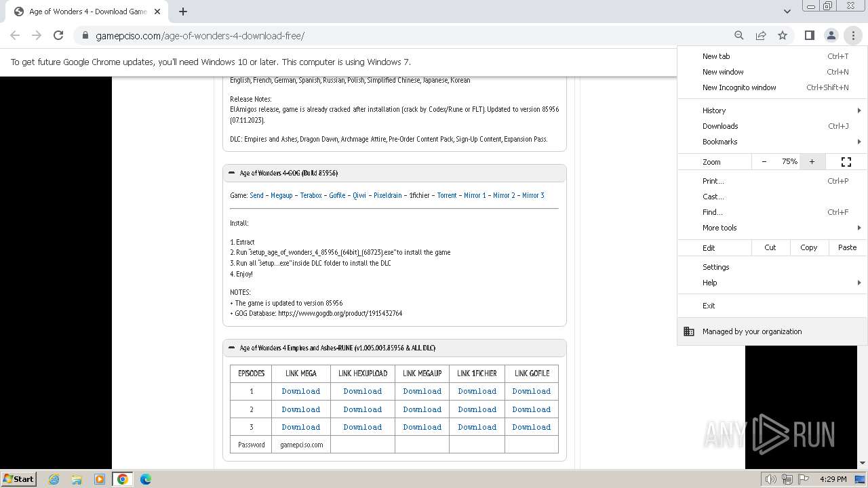Click the address bar URL
868x488 pixels.
coord(200,36)
